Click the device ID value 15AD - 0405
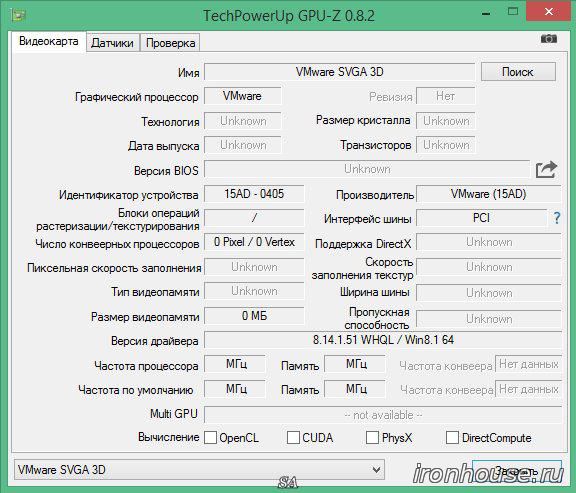The height and width of the screenshot is (493, 576). (x=254, y=194)
